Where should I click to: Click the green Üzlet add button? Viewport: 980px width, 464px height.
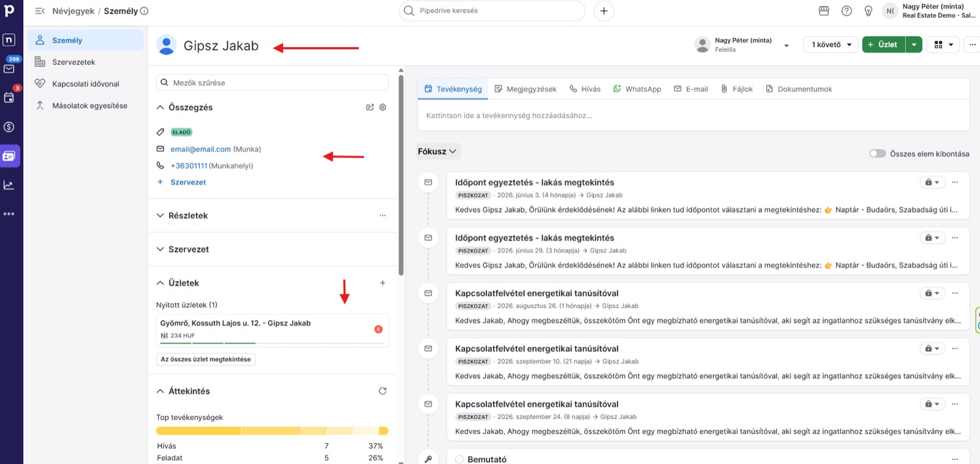(x=884, y=45)
